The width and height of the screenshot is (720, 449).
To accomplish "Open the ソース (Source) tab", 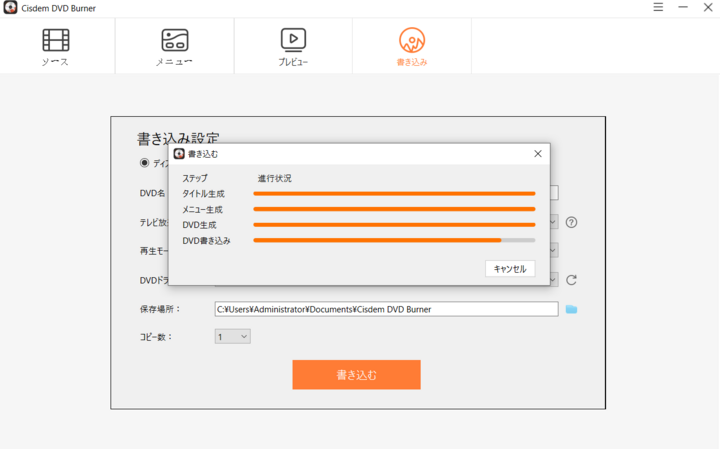I will [56, 46].
